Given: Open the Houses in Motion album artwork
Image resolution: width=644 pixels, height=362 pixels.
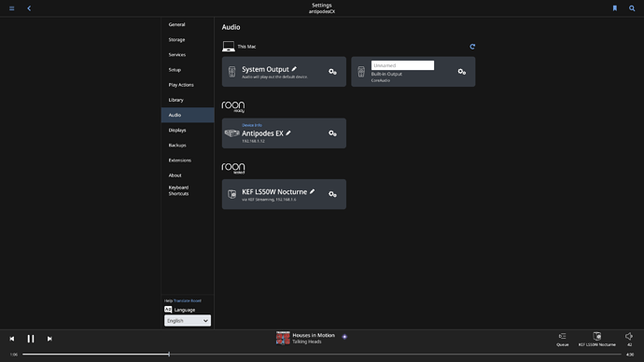Looking at the screenshot, I should [x=283, y=338].
